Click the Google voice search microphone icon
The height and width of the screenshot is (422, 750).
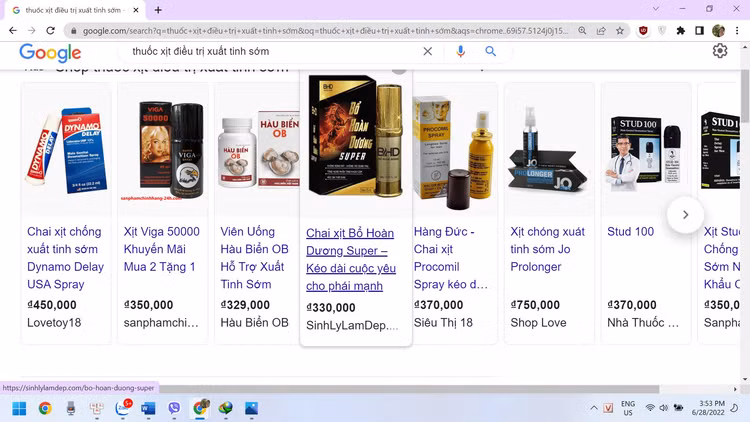tap(461, 51)
